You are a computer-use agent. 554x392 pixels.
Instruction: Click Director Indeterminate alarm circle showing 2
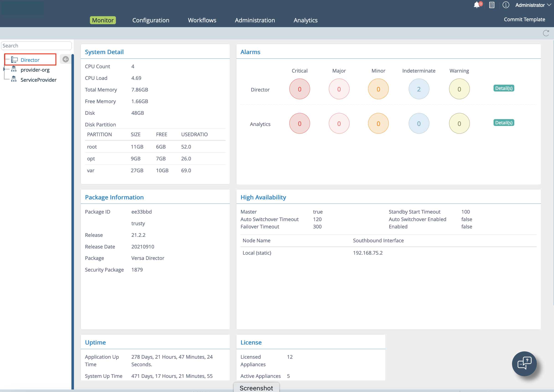coord(419,89)
